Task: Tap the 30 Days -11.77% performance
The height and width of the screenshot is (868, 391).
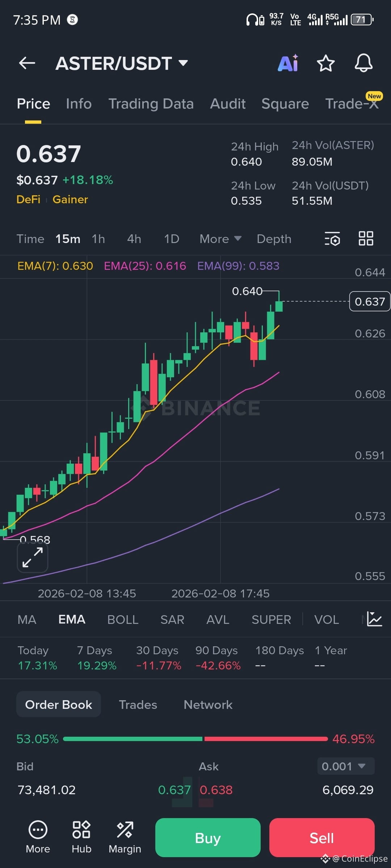Action: [x=159, y=658]
